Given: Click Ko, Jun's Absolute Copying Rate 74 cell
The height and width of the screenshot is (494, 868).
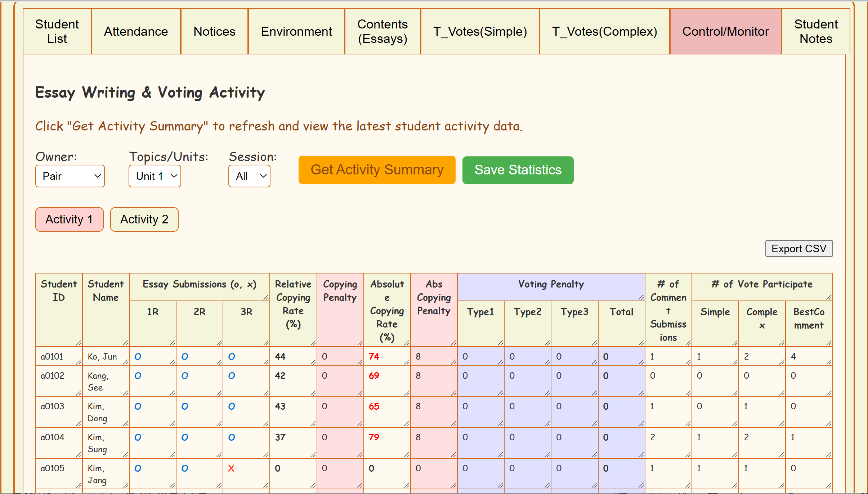Looking at the screenshot, I should click(x=374, y=357).
